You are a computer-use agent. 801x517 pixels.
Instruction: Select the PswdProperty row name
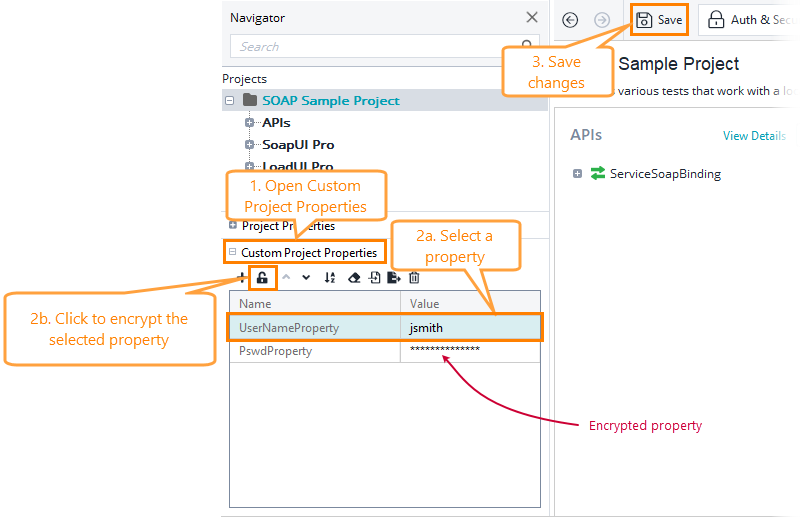(x=275, y=351)
